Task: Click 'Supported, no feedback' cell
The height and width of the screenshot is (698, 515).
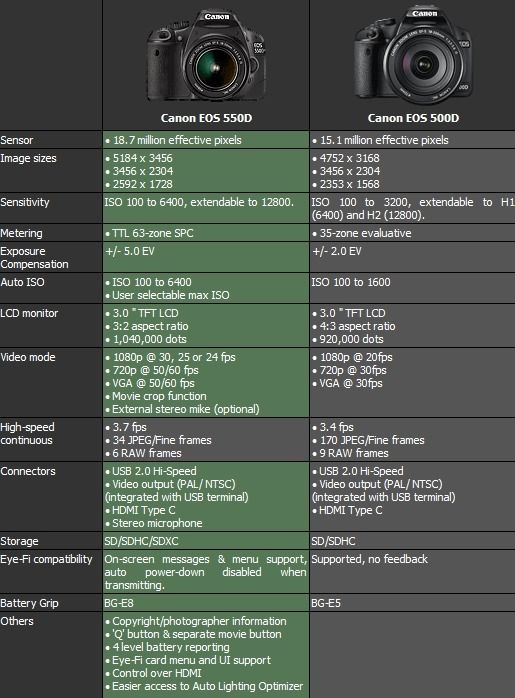Action: [369, 559]
